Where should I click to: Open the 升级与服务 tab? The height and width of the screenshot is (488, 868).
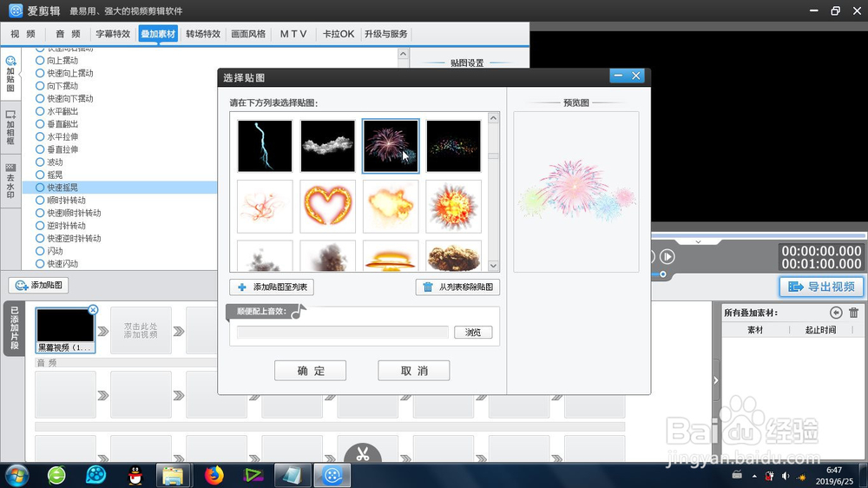386,34
